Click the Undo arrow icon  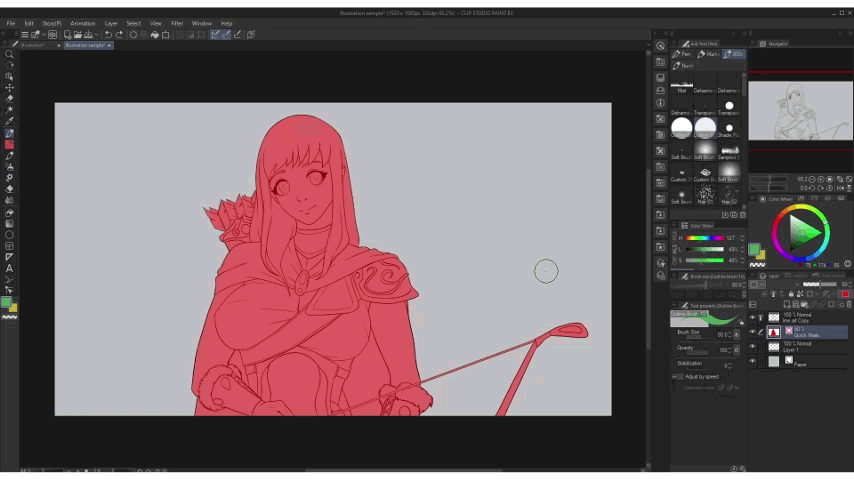[x=108, y=35]
